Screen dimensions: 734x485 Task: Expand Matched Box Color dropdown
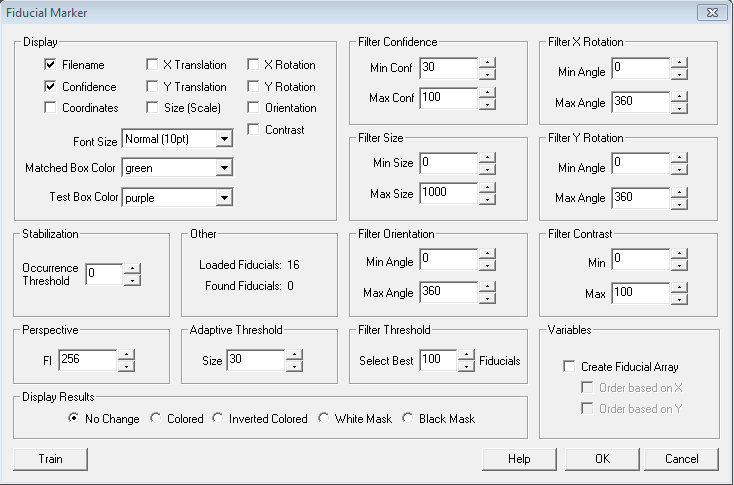tap(223, 168)
